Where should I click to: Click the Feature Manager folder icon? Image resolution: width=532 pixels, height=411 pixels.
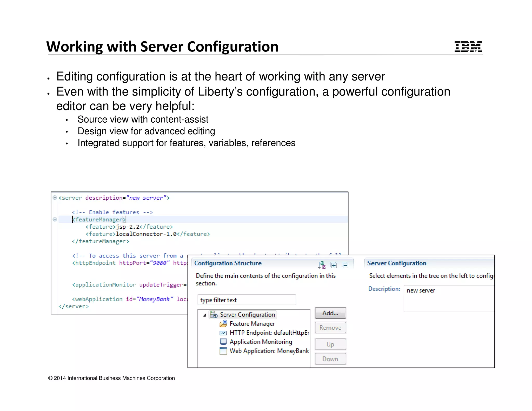click(223, 324)
